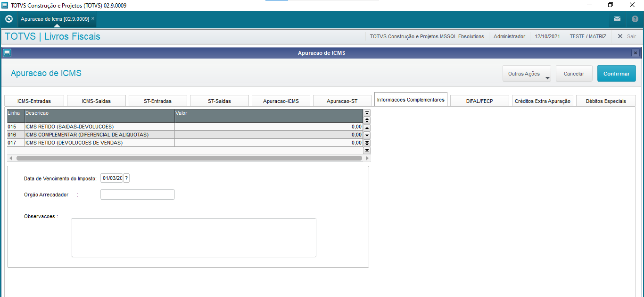Image resolution: width=644 pixels, height=297 pixels.
Task: Focus the Orgão Arrecadador input field
Action: click(137, 195)
